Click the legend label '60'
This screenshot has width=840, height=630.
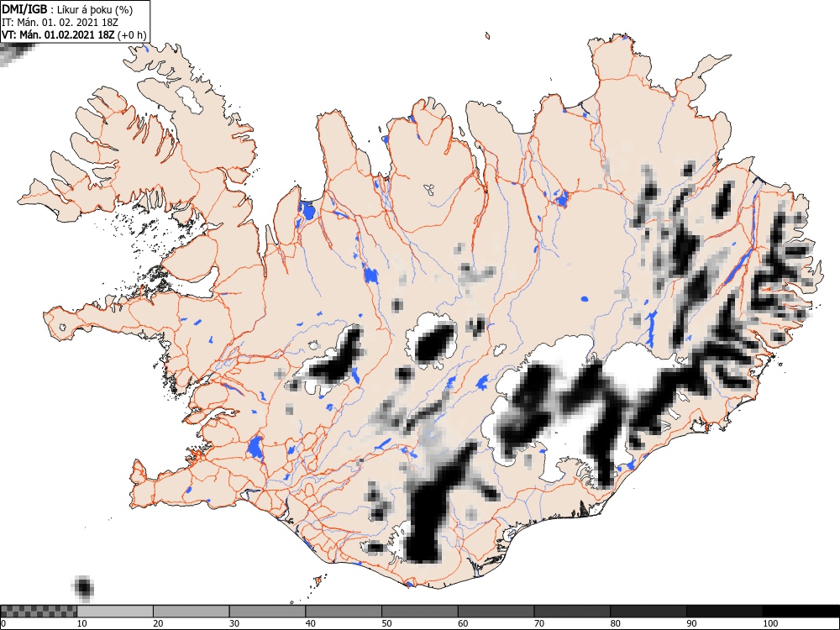[x=463, y=623]
